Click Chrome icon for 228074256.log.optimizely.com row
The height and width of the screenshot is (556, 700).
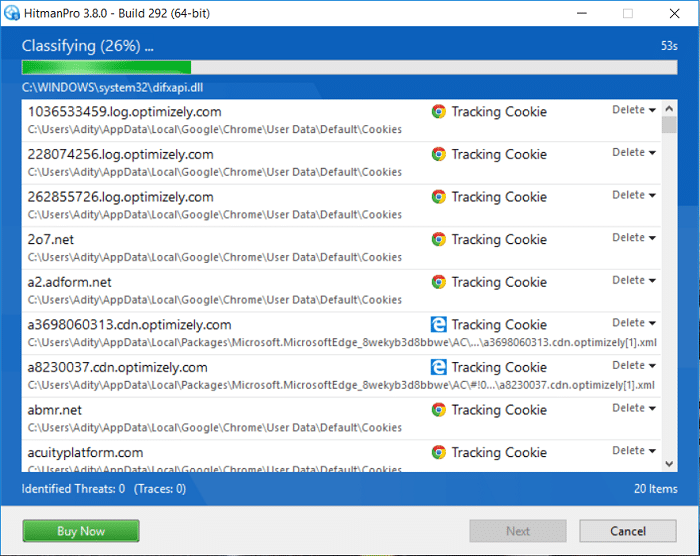tap(438, 154)
